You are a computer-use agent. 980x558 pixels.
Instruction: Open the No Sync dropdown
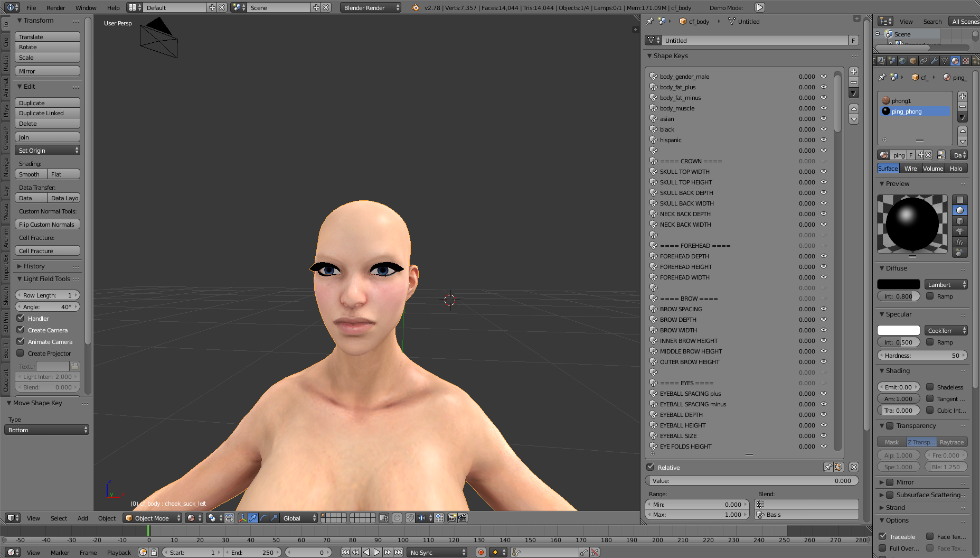pyautogui.click(x=438, y=552)
